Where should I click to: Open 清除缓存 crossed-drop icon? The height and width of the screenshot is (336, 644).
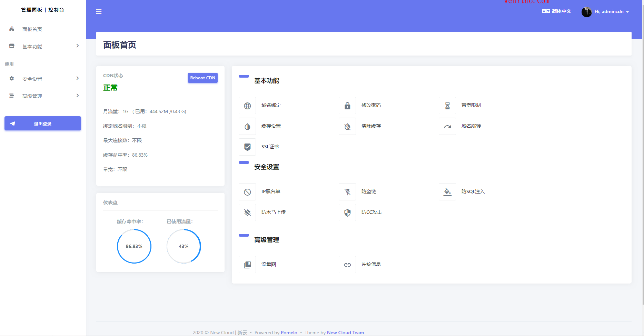(x=347, y=126)
